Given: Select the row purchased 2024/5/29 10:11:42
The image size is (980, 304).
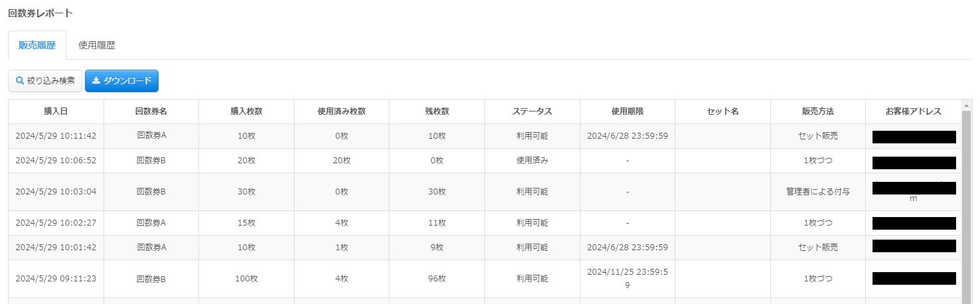Looking at the screenshot, I should [484, 136].
